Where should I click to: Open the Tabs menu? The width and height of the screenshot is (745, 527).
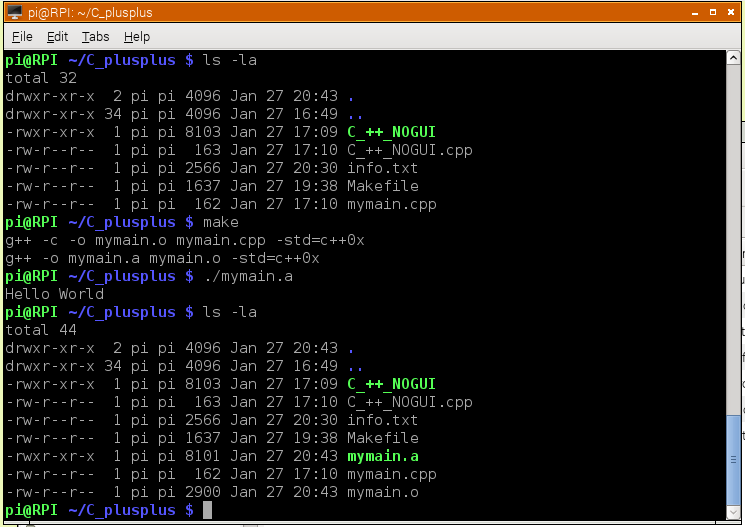click(96, 36)
